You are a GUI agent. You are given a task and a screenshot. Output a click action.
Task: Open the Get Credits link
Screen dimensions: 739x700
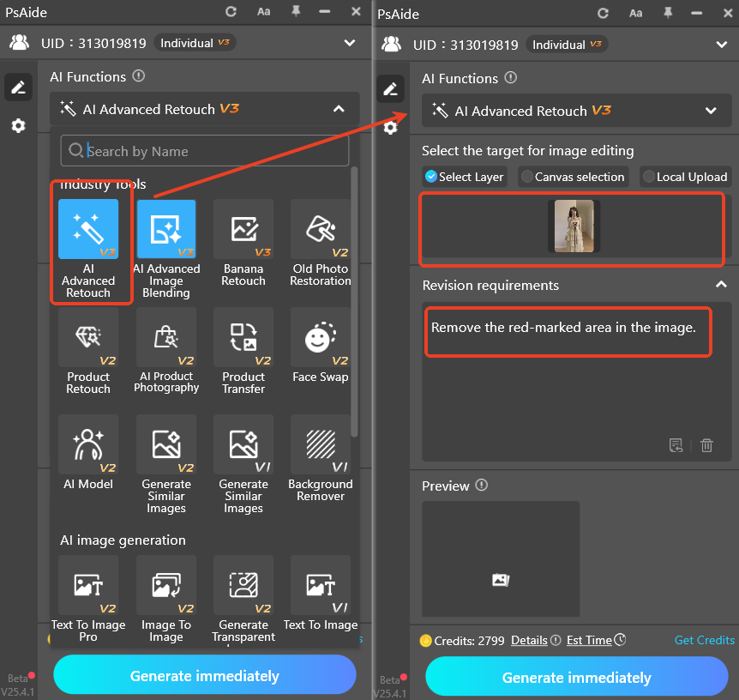point(704,640)
